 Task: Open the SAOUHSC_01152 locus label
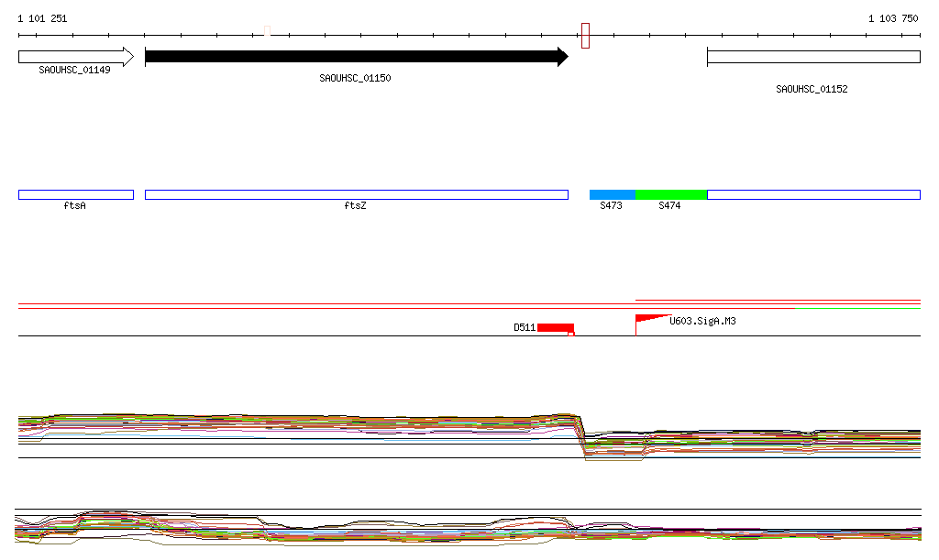tap(812, 90)
